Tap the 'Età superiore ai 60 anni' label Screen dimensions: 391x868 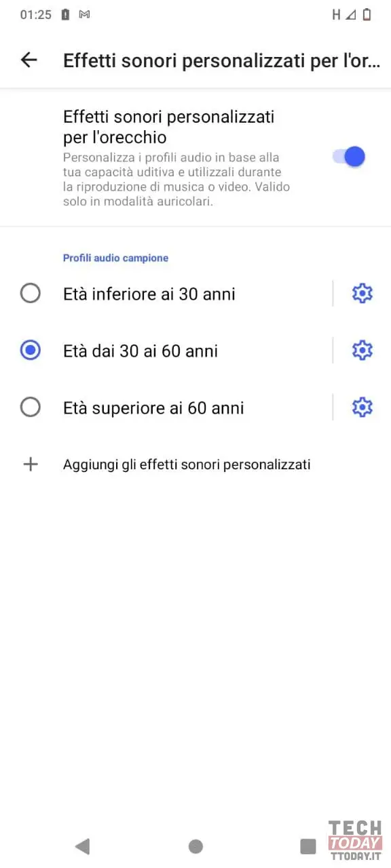[153, 408]
